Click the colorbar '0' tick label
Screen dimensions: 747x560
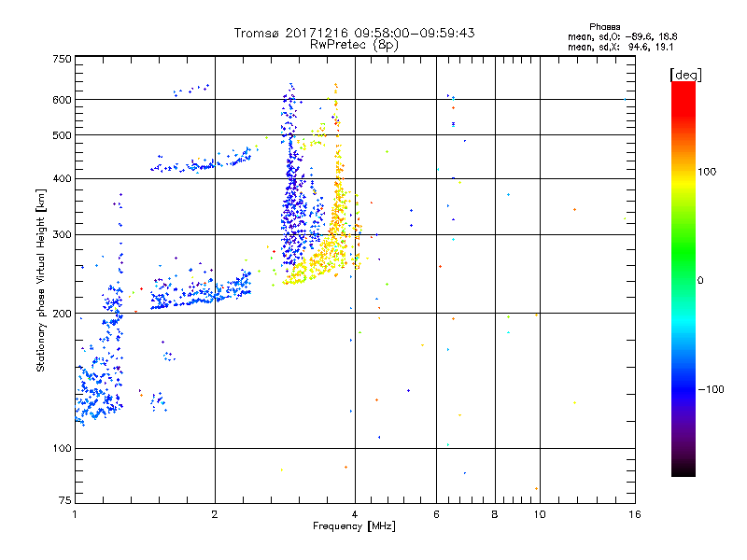coord(700,280)
